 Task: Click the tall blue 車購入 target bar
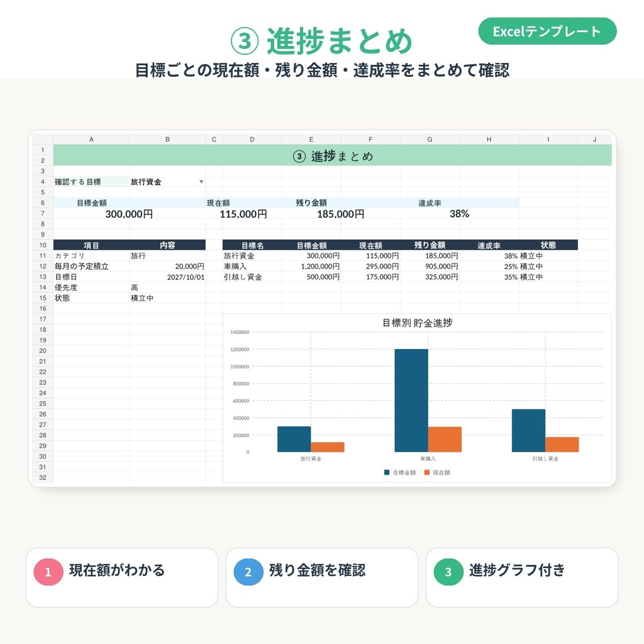[x=411, y=401]
